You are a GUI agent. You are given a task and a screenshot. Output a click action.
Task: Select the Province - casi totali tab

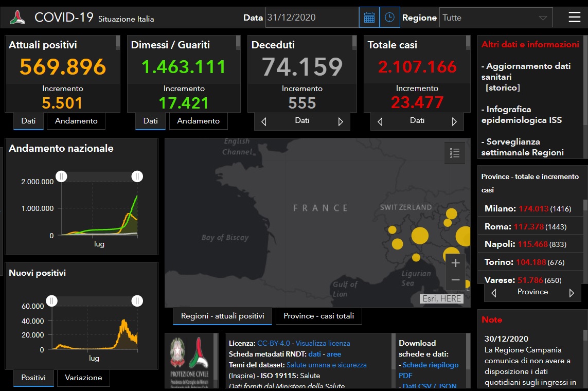coord(318,316)
